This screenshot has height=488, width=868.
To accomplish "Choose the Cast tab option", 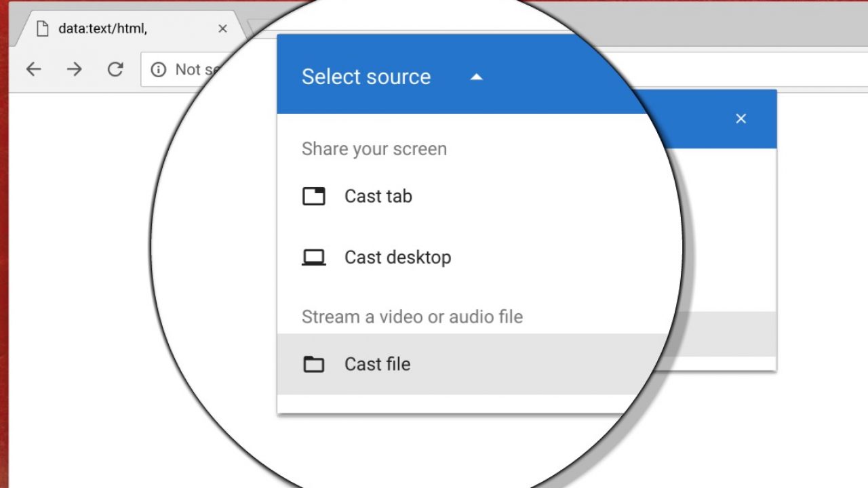I will point(378,197).
